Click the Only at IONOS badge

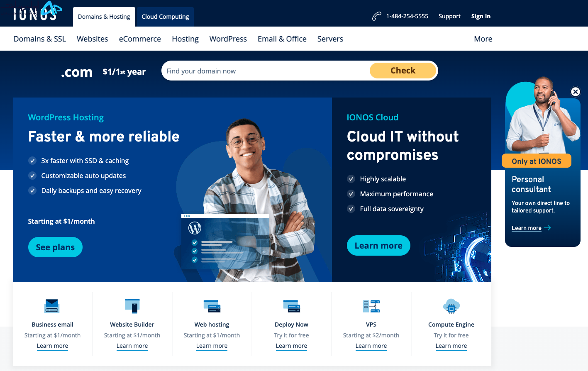coord(536,161)
